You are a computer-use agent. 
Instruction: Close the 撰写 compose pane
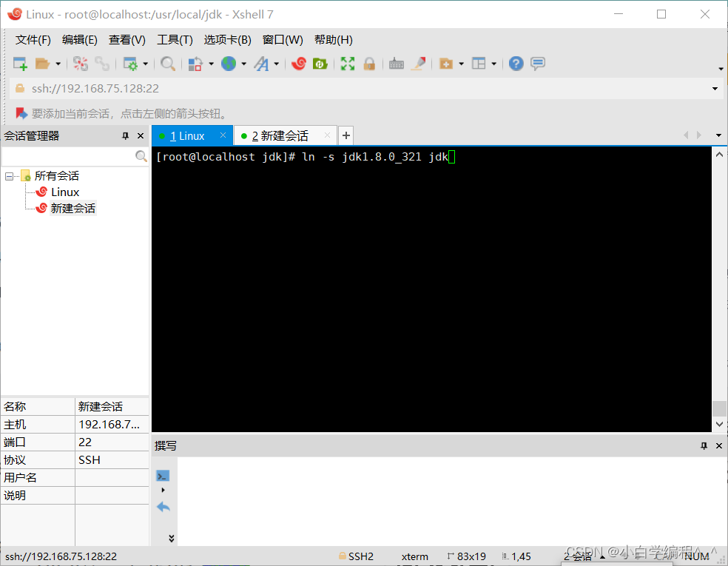pos(719,445)
